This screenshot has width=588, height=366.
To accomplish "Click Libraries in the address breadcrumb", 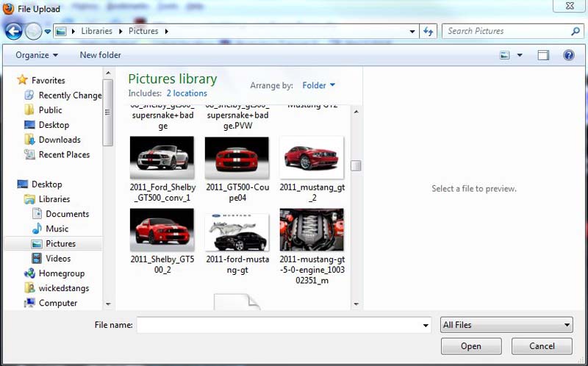I will click(97, 31).
